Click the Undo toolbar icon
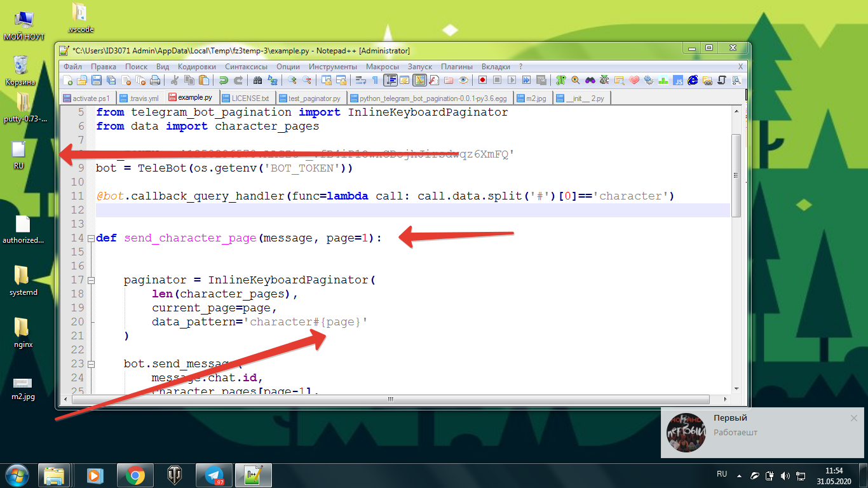868x488 pixels. point(223,81)
